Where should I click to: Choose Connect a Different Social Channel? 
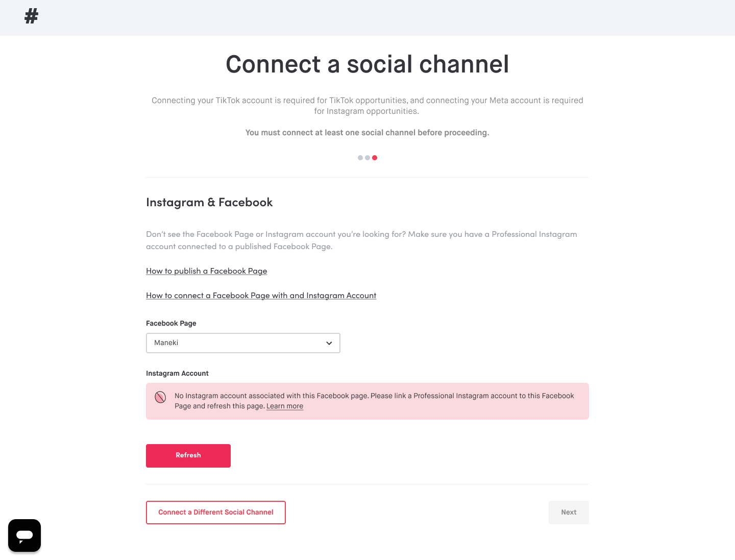coord(216,513)
